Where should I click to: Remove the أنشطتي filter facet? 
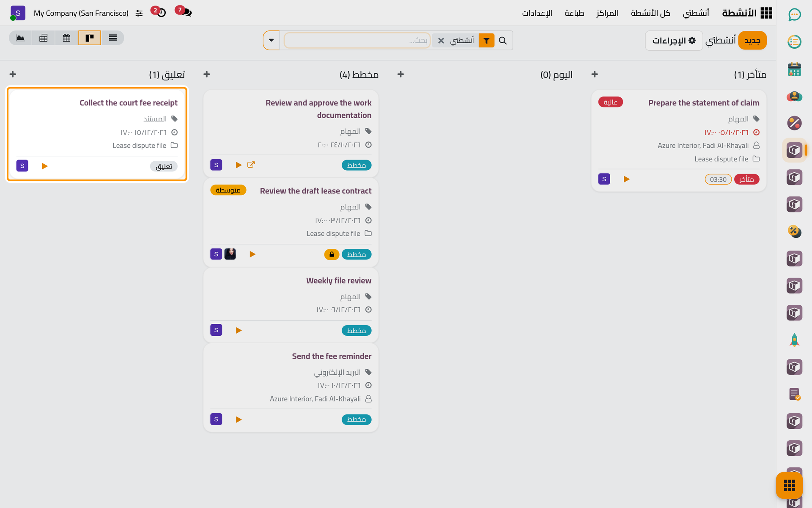click(x=441, y=41)
